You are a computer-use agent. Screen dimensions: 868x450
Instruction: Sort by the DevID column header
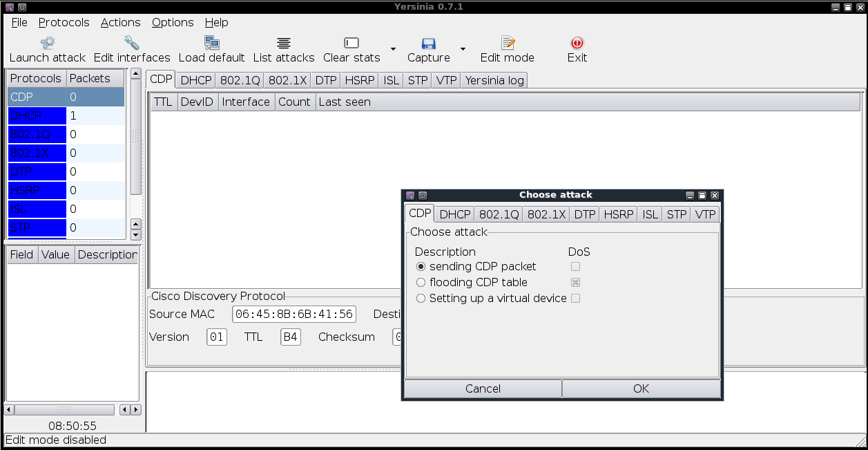tap(197, 102)
